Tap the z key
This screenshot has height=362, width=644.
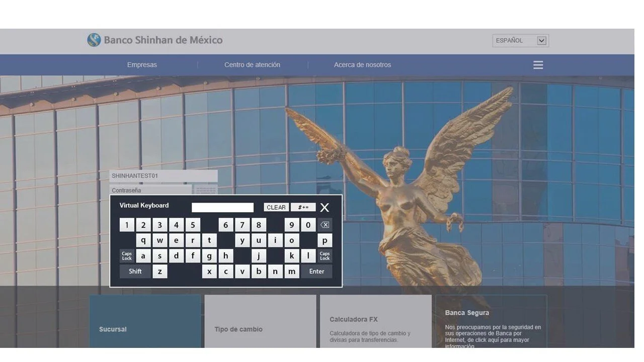[x=160, y=271]
